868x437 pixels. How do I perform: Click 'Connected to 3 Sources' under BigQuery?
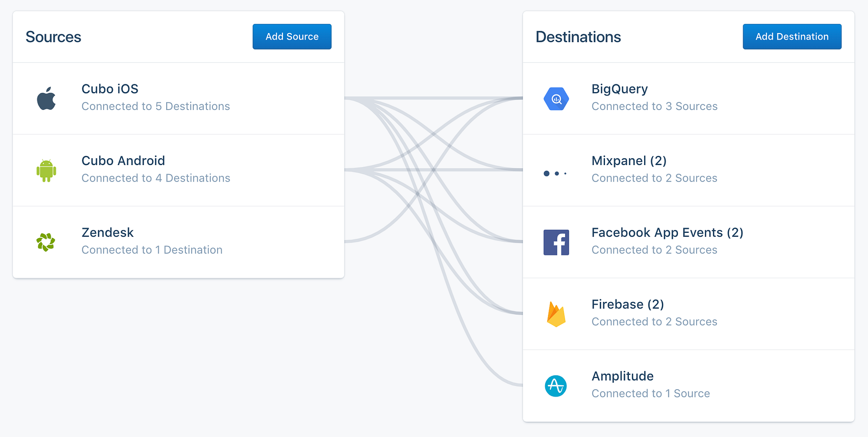tap(654, 106)
